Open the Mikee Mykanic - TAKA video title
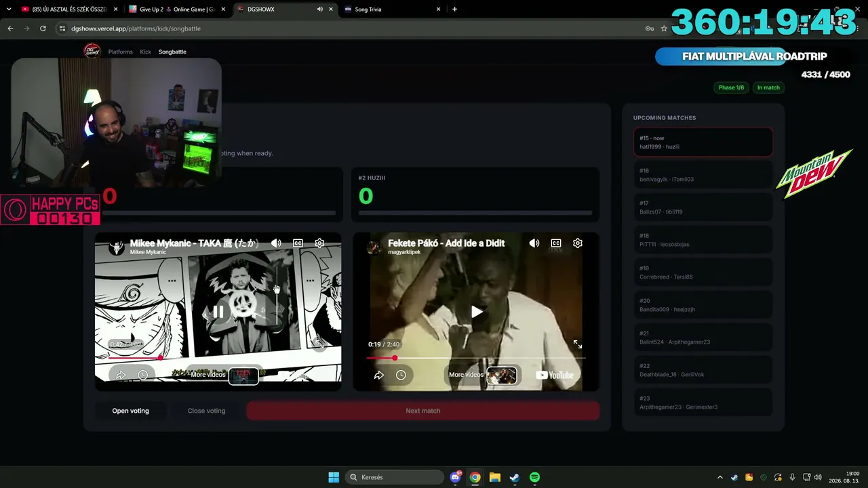The height and width of the screenshot is (488, 868). tap(194, 243)
